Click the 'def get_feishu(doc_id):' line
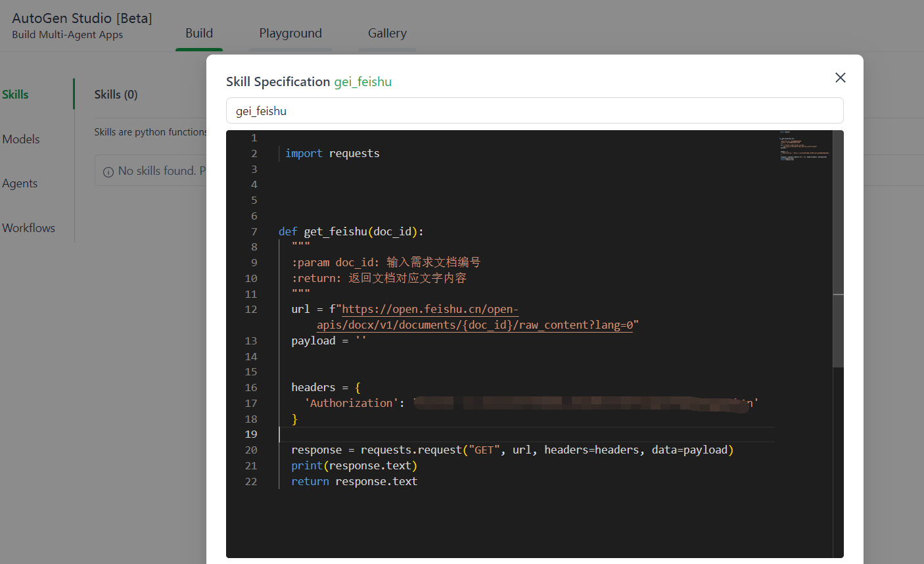Screen dimensions: 924x564 click(351, 231)
